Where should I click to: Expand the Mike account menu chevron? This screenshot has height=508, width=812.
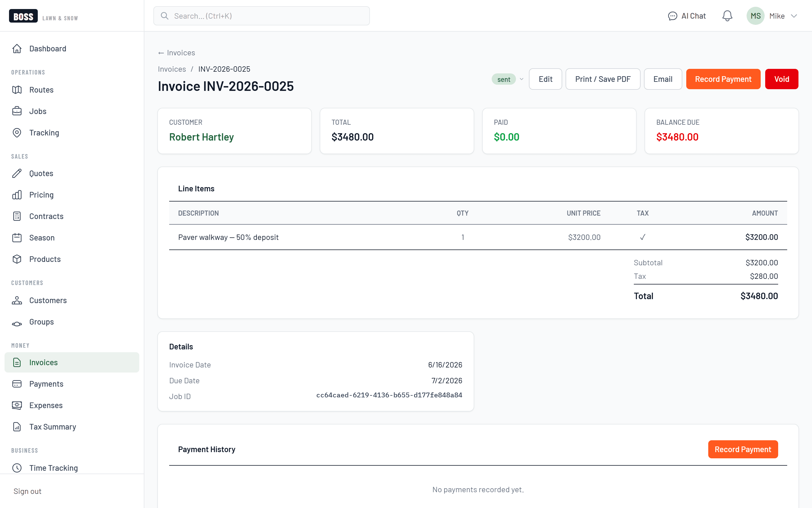(794, 16)
